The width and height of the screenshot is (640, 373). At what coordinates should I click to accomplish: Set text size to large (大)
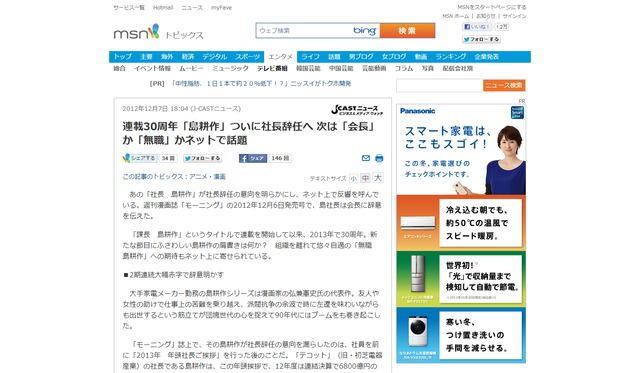coord(378,178)
